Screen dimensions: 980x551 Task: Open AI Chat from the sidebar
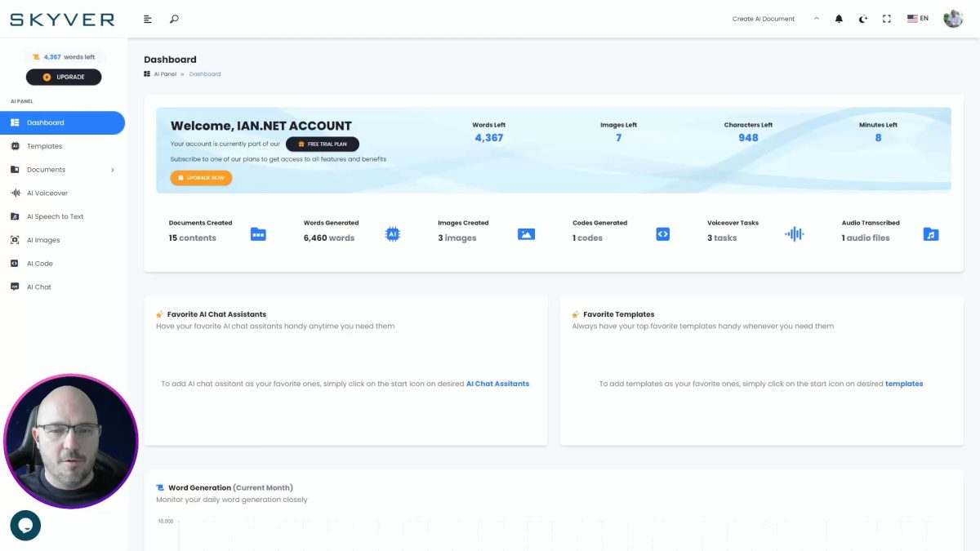click(x=39, y=286)
